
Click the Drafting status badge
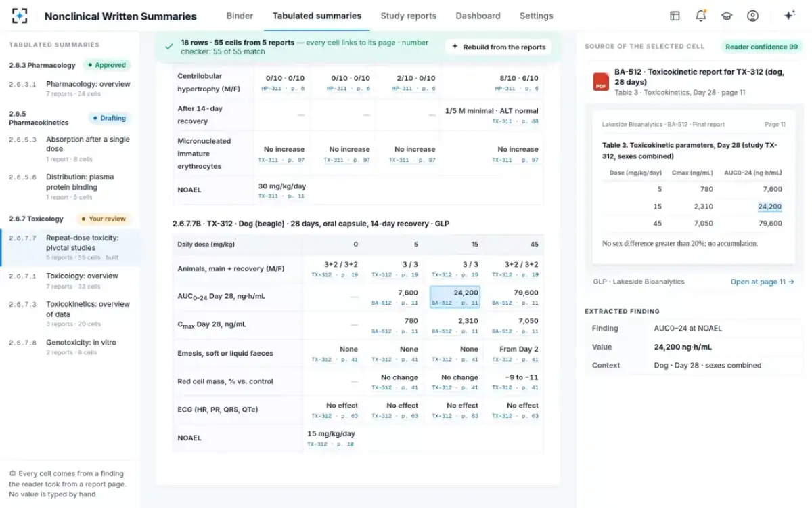tap(108, 118)
